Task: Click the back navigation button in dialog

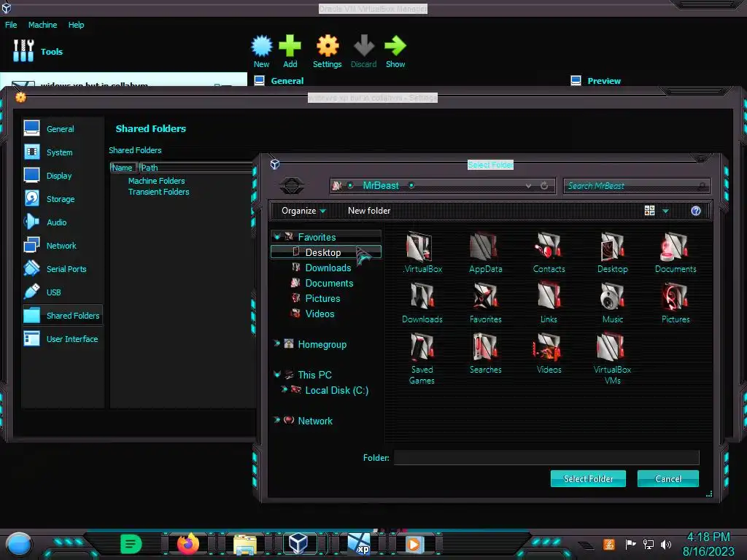Action: (x=292, y=186)
